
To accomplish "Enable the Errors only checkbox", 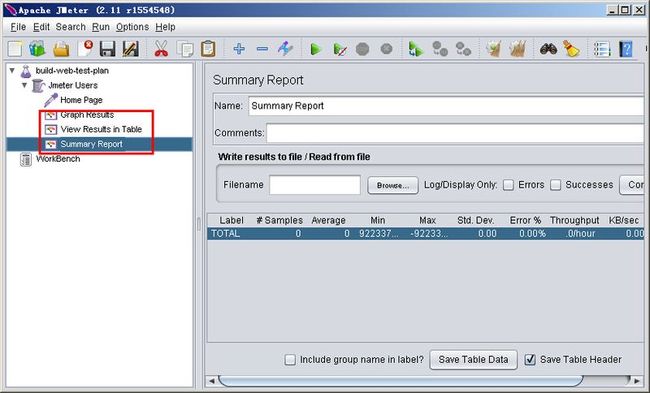I will [x=508, y=185].
